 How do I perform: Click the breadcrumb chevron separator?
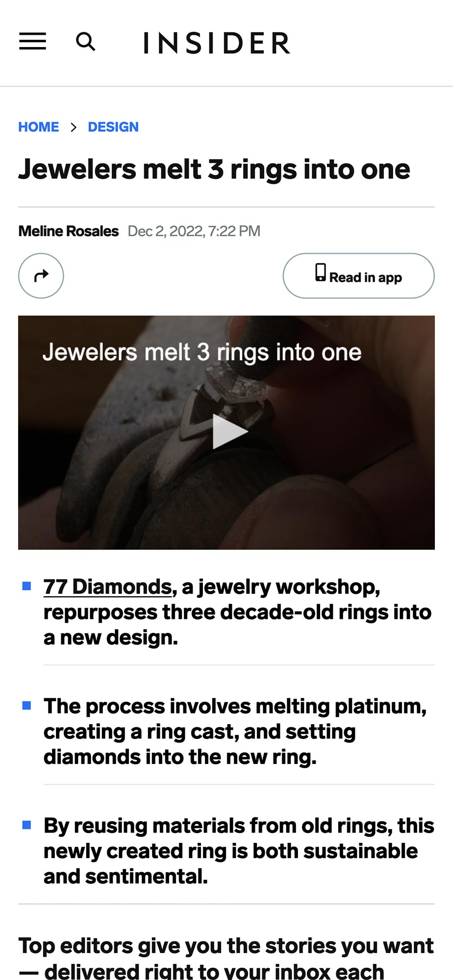(x=74, y=127)
